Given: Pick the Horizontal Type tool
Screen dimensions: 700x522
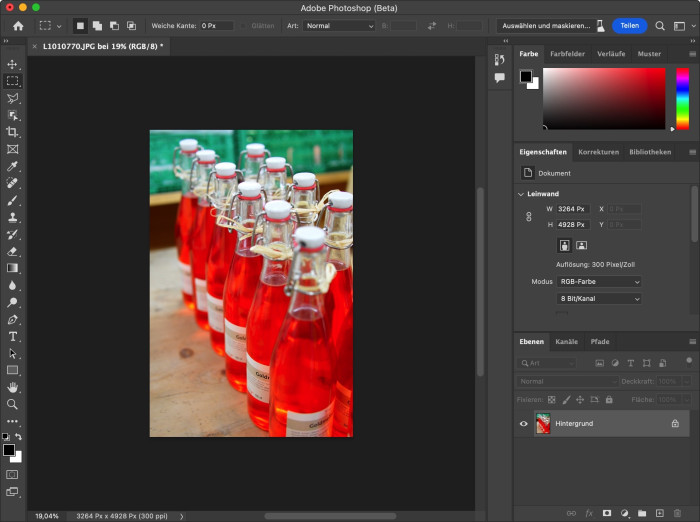Looking at the screenshot, I should coord(13,336).
